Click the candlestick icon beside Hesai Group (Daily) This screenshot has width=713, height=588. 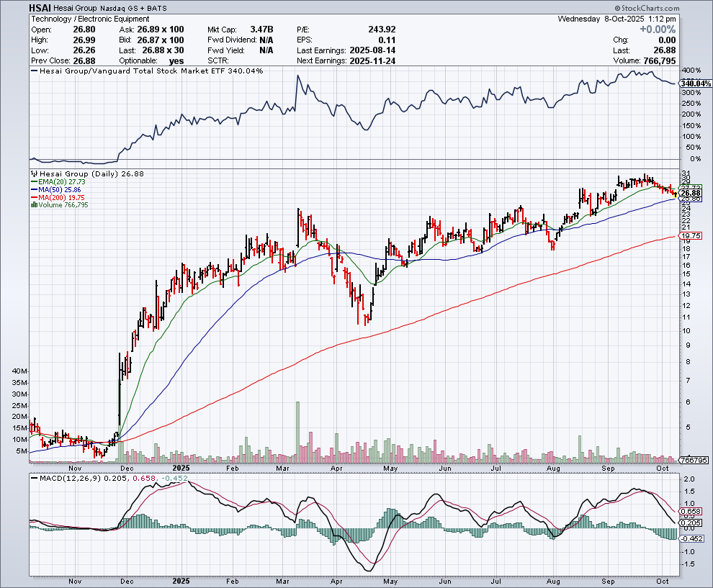33,174
